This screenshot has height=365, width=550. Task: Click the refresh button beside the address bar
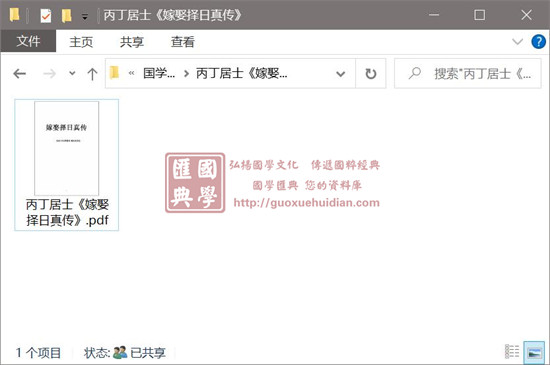(x=371, y=74)
